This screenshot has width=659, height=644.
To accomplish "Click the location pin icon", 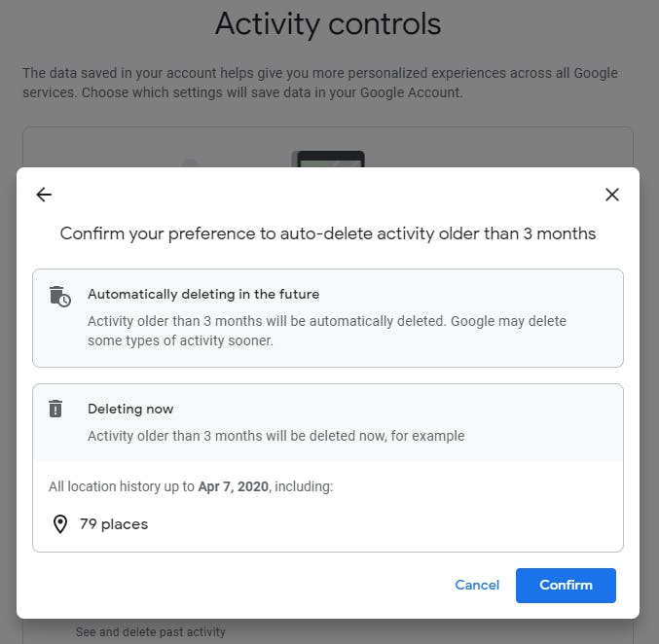I will tap(60, 524).
